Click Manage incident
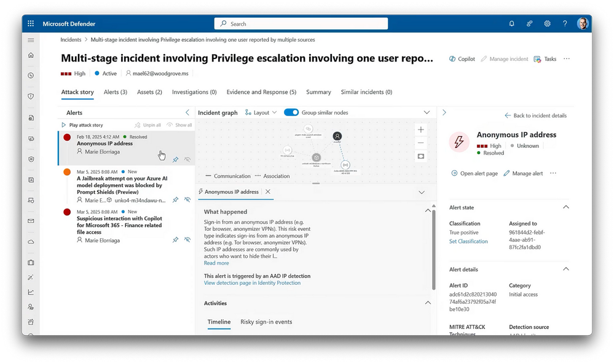This screenshot has height=364, width=614. click(x=505, y=59)
